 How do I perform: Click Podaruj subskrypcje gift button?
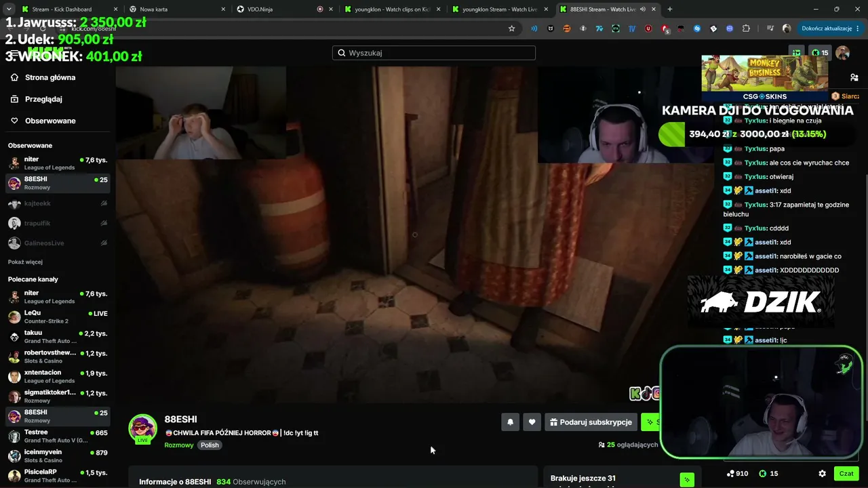pyautogui.click(x=591, y=422)
